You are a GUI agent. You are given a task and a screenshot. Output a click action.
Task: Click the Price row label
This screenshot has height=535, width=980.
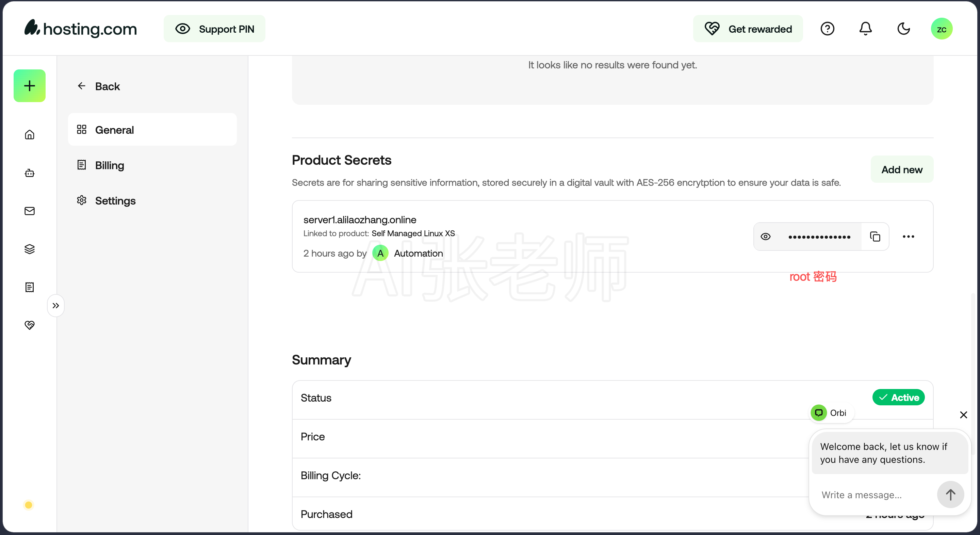click(313, 437)
